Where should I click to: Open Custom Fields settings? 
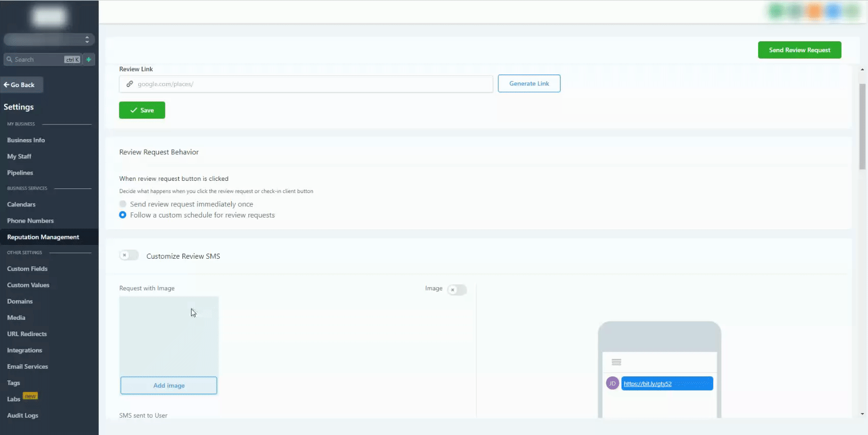[28, 268]
